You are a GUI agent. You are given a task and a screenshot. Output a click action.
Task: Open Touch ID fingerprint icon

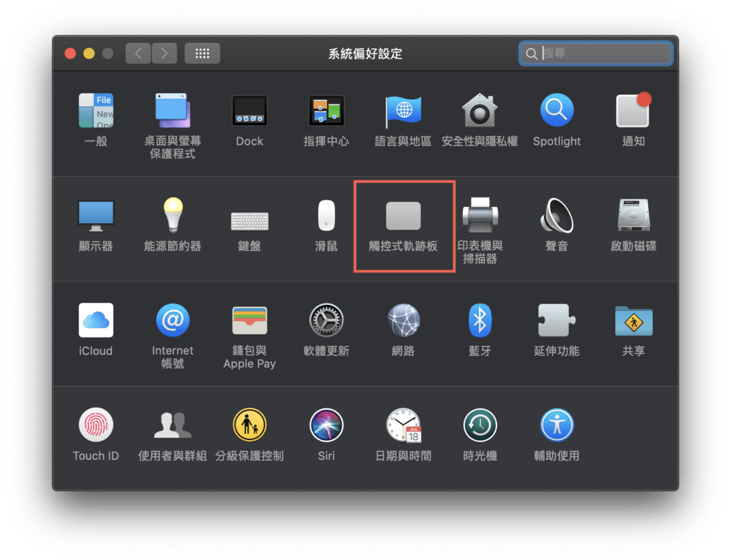tap(96, 425)
